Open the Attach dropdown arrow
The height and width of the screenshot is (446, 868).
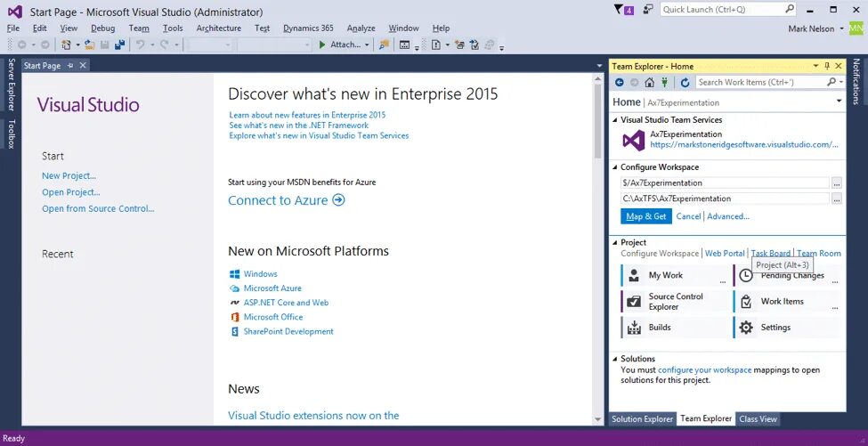coord(367,45)
